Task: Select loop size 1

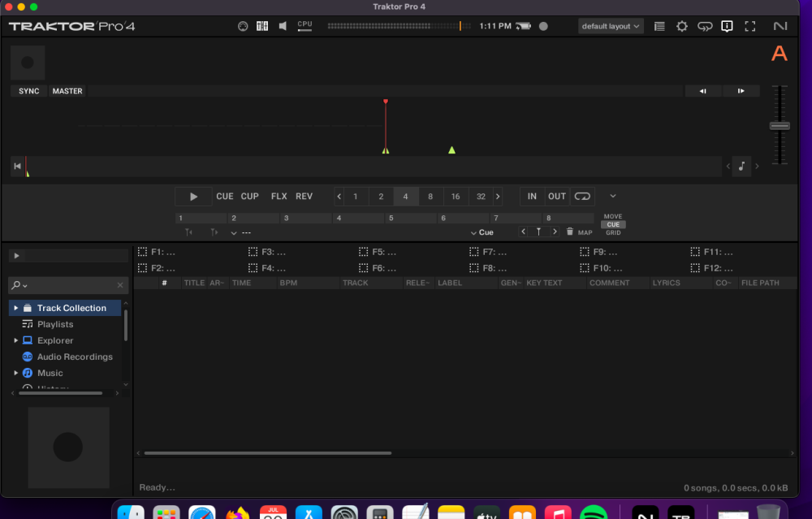Action: (356, 197)
